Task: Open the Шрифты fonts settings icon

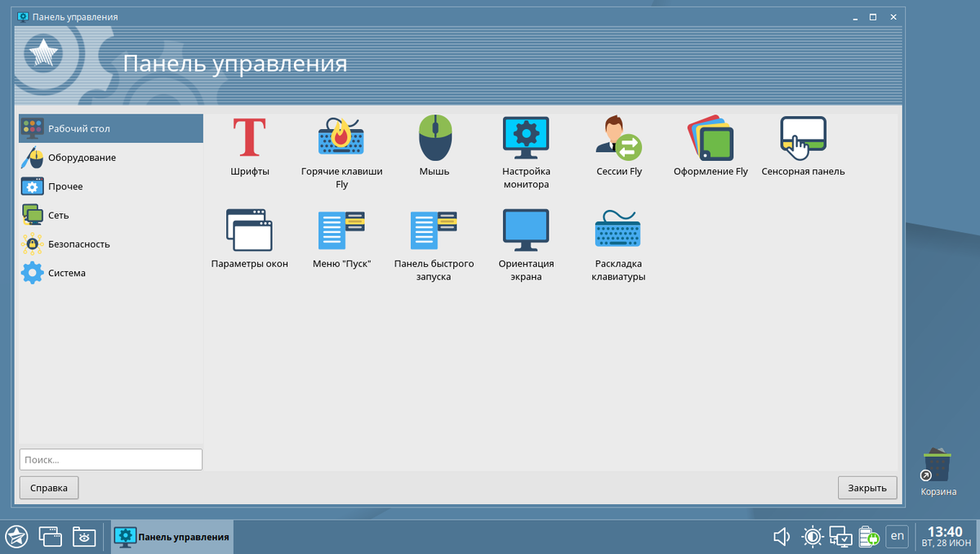Action: point(250,137)
